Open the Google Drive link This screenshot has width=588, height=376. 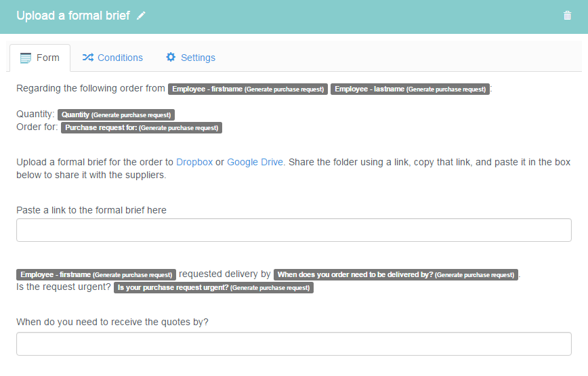coord(255,163)
